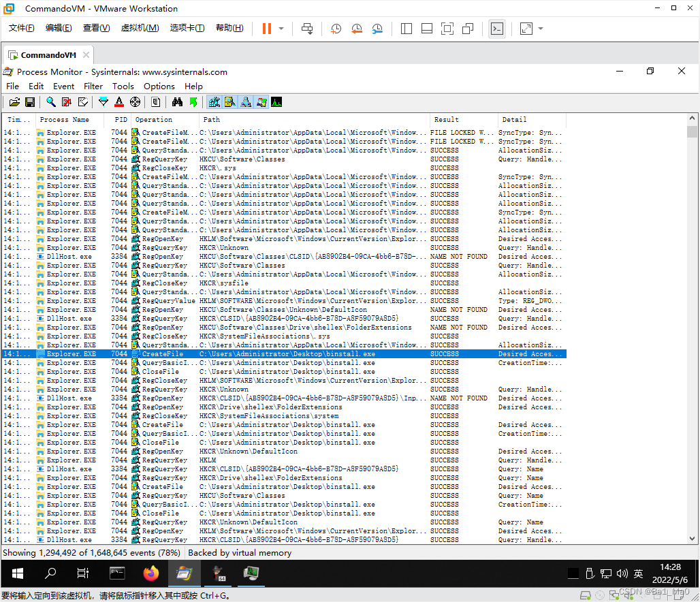Click the green Jump To Object arrow

[x=193, y=102]
